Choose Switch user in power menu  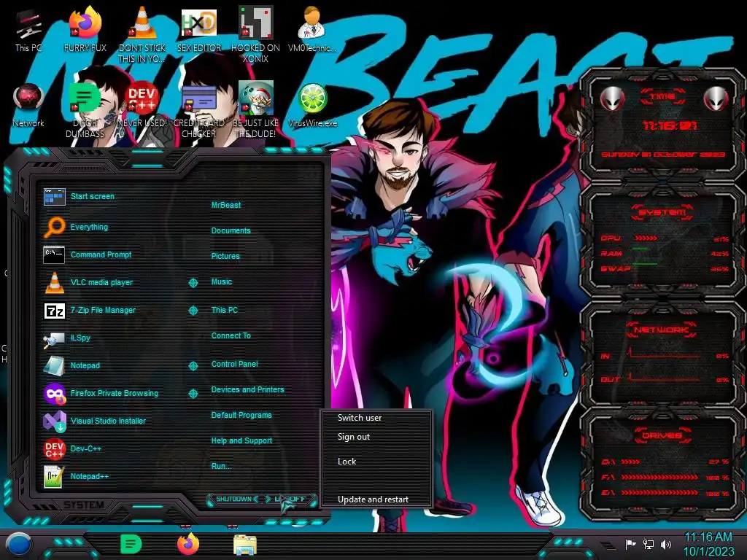359,418
